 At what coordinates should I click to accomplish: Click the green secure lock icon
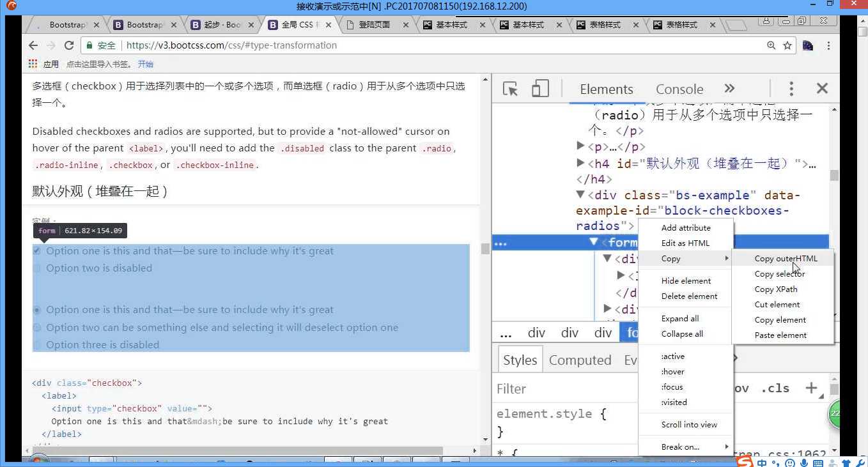(x=89, y=45)
